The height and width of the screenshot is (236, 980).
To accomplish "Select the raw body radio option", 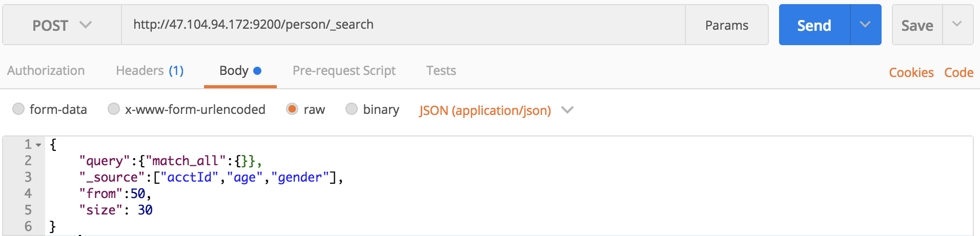I will point(292,109).
